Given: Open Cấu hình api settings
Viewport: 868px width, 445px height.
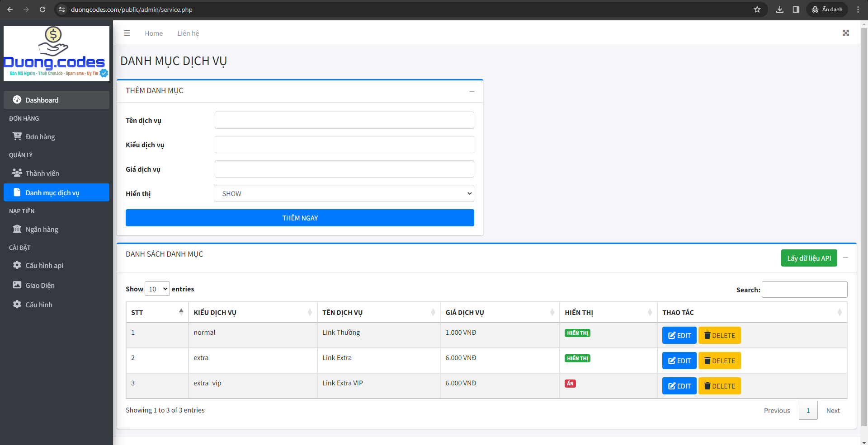Looking at the screenshot, I should 44,265.
